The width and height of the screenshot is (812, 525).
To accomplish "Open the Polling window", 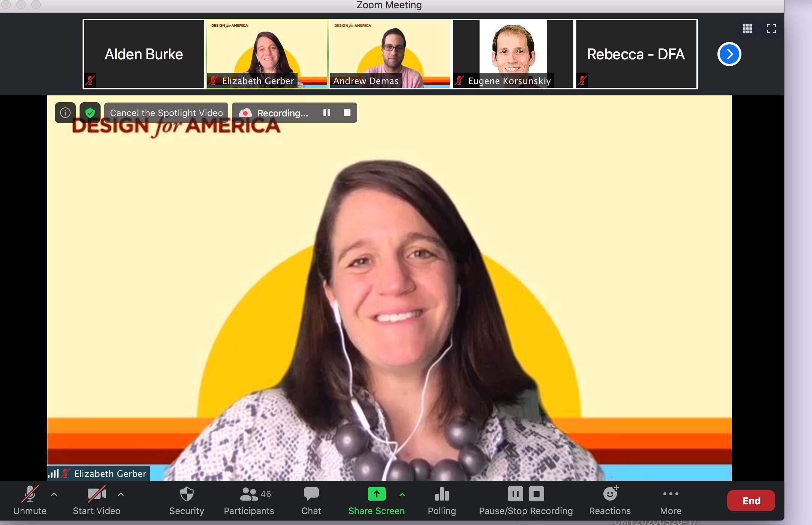I will pyautogui.click(x=442, y=500).
